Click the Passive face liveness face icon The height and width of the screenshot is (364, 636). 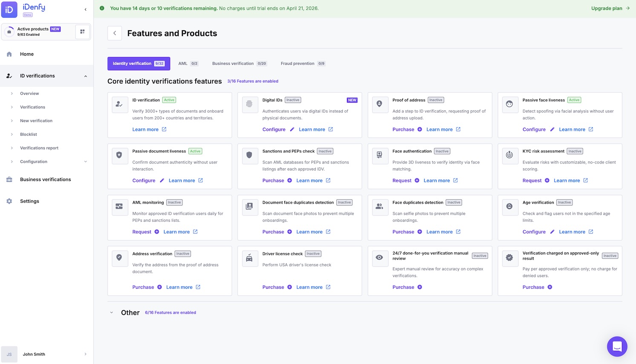(x=509, y=104)
